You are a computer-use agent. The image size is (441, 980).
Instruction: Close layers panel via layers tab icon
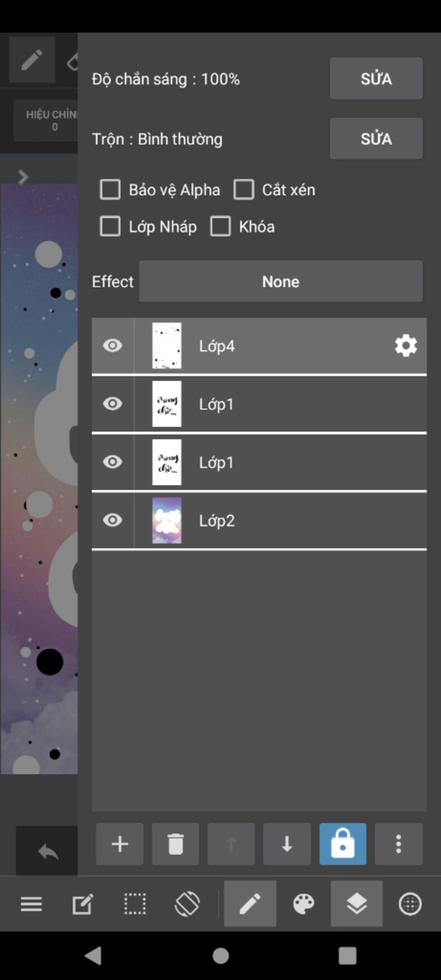(357, 903)
